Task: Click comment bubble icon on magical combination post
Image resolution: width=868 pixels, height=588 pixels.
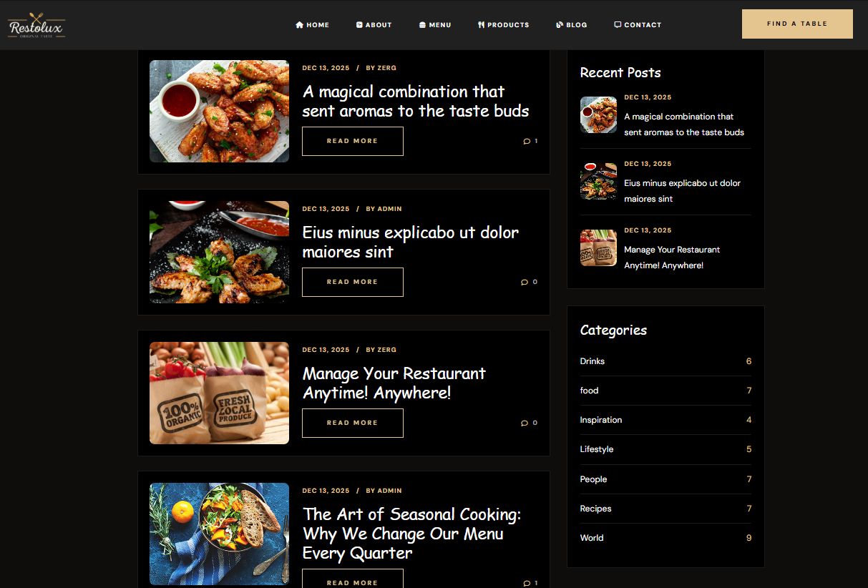Action: click(x=527, y=141)
